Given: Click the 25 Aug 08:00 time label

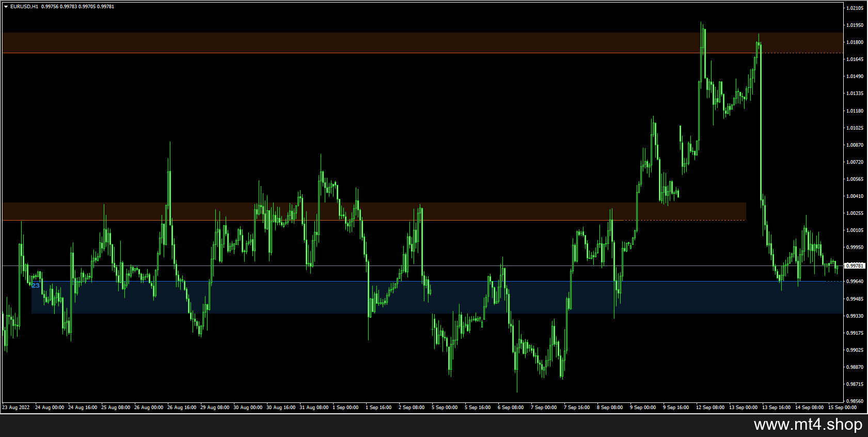Looking at the screenshot, I should 116,408.
